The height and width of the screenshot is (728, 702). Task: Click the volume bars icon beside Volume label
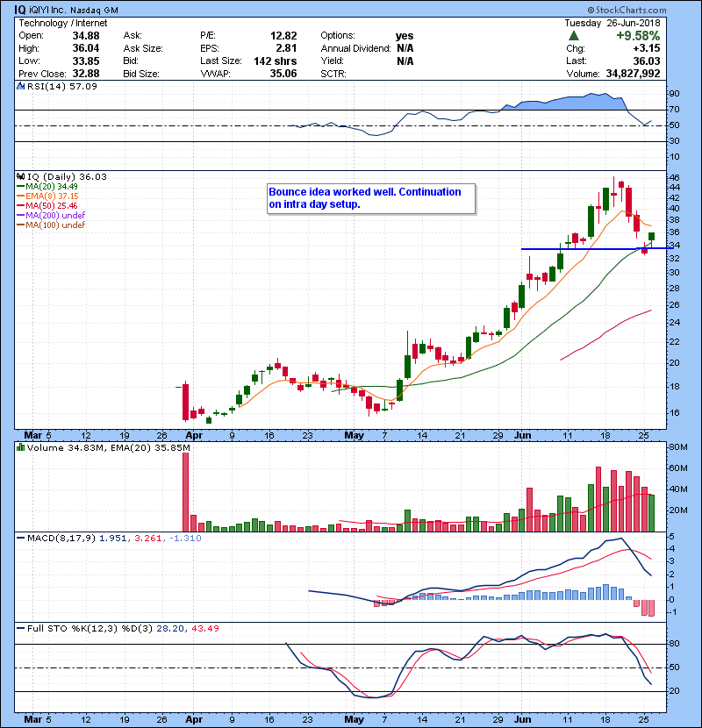[x=21, y=447]
